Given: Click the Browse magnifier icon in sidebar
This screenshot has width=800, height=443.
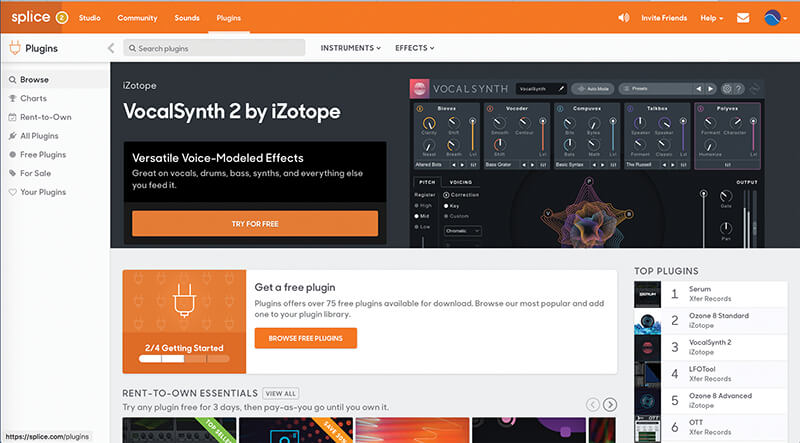Looking at the screenshot, I should 13,80.
